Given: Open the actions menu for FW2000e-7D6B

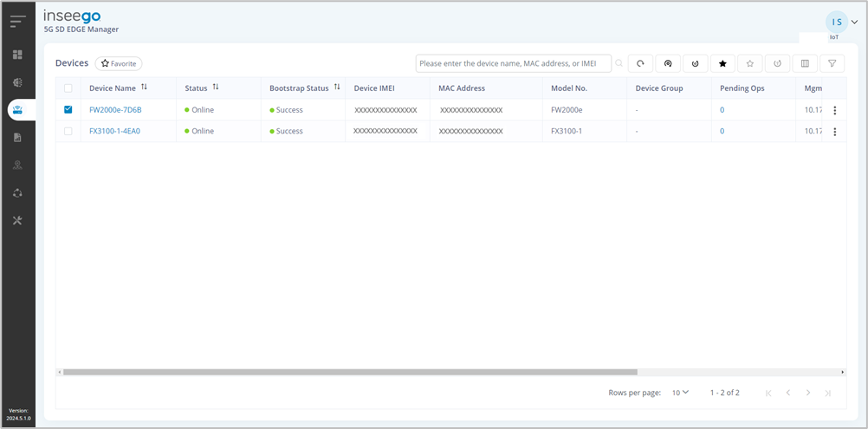Looking at the screenshot, I should tap(835, 110).
